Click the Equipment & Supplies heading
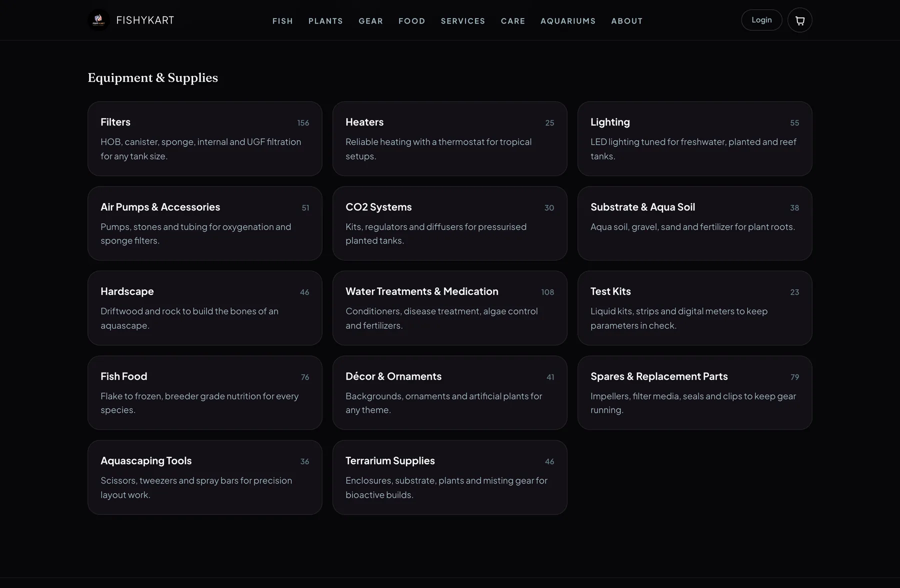Viewport: 900px width, 588px height. [153, 78]
